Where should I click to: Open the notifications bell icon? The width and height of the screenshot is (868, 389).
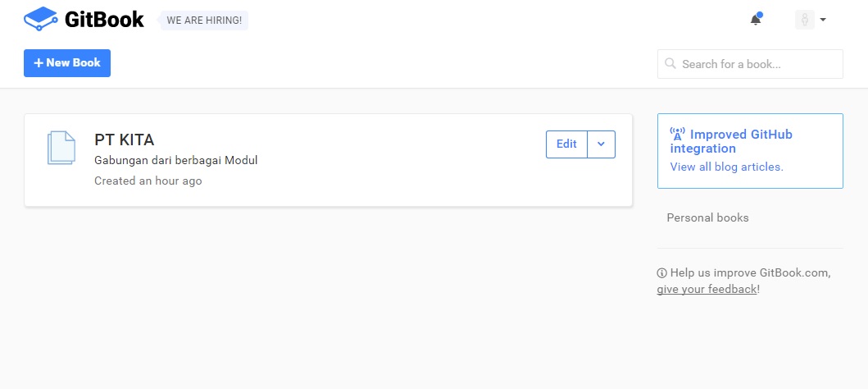(756, 20)
